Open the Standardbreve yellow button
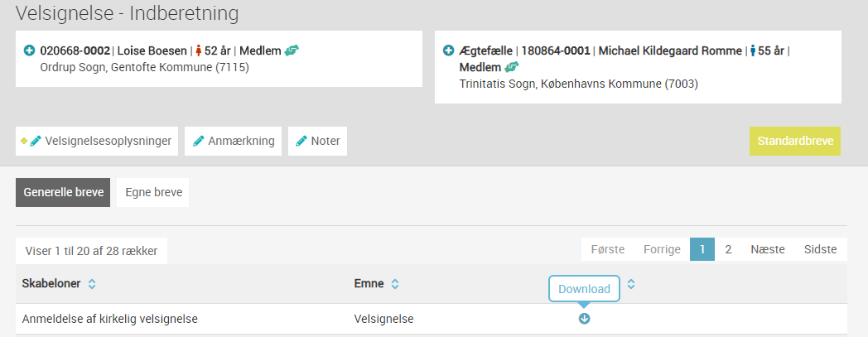This screenshot has width=868, height=337. [795, 141]
